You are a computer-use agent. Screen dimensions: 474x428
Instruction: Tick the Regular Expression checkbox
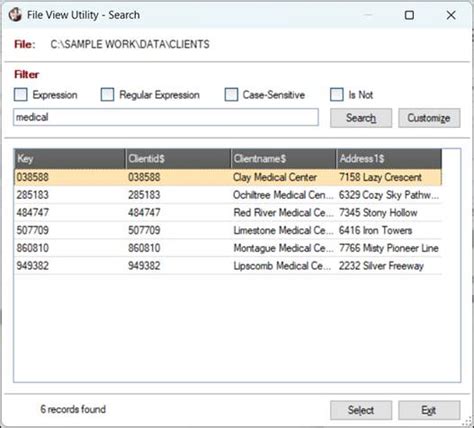(x=107, y=95)
